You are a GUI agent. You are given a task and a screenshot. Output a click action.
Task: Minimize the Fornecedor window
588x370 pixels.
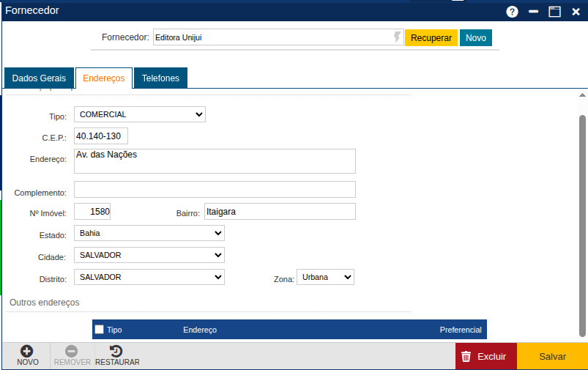pos(534,12)
